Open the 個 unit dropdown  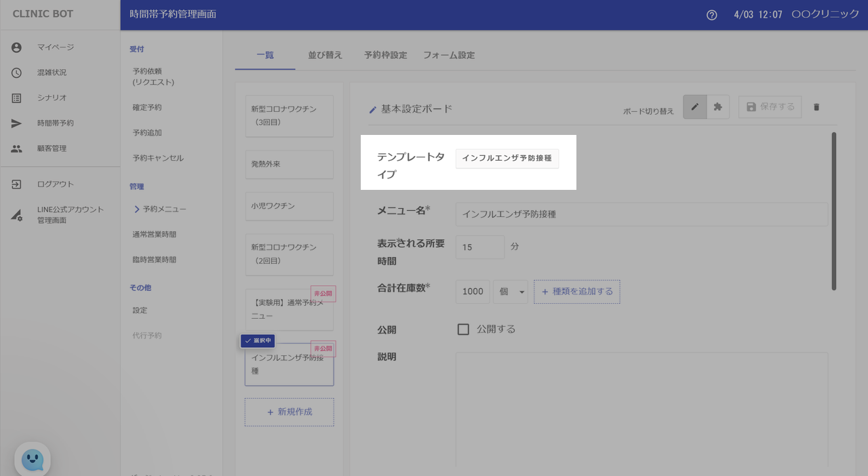(511, 292)
